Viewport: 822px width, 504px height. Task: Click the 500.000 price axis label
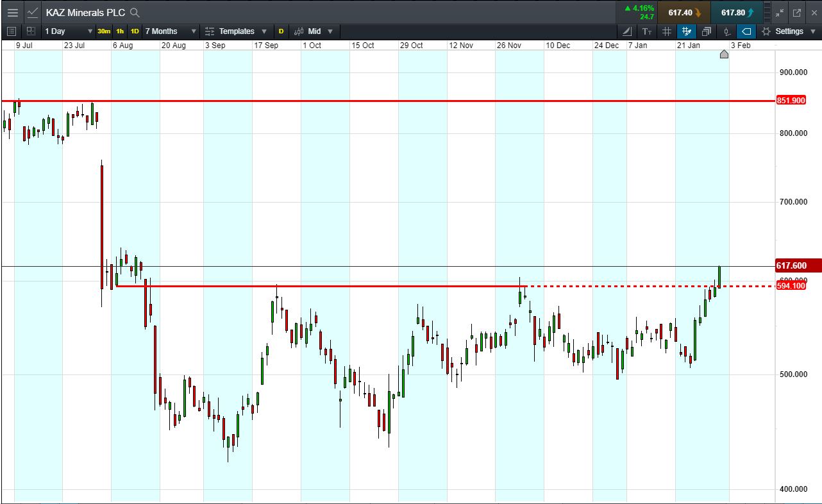793,374
